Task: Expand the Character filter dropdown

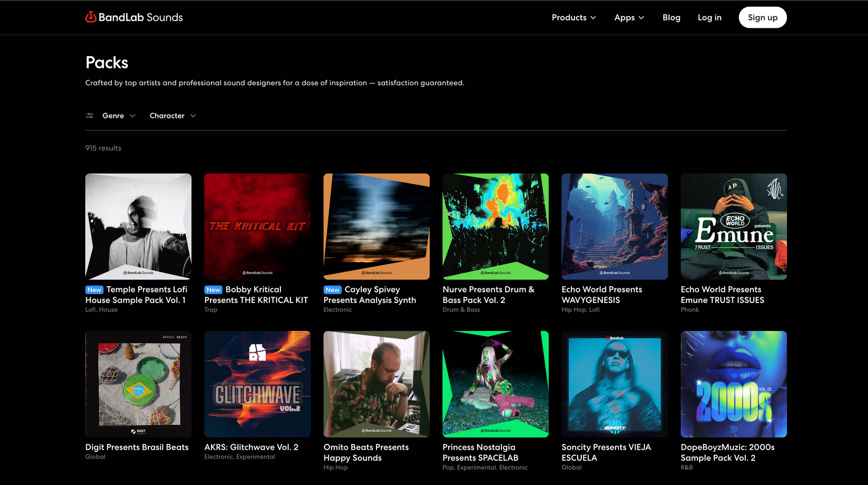Action: [172, 115]
